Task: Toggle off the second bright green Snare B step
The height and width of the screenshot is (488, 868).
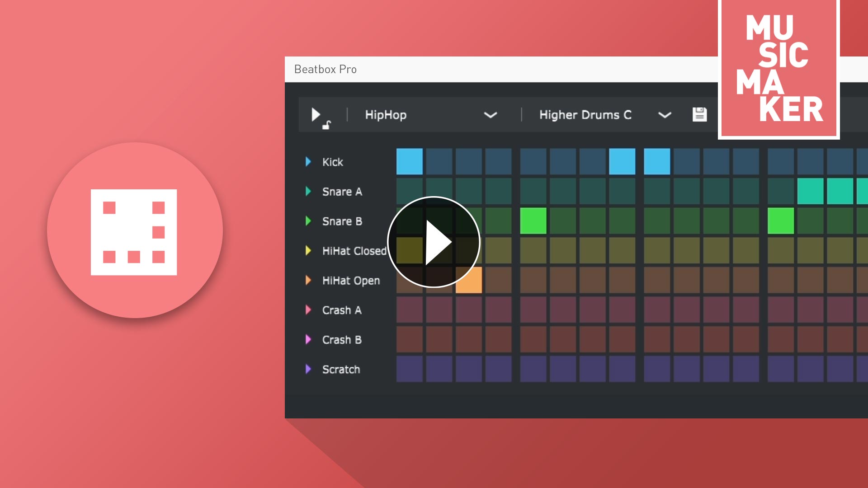Action: 781,221
